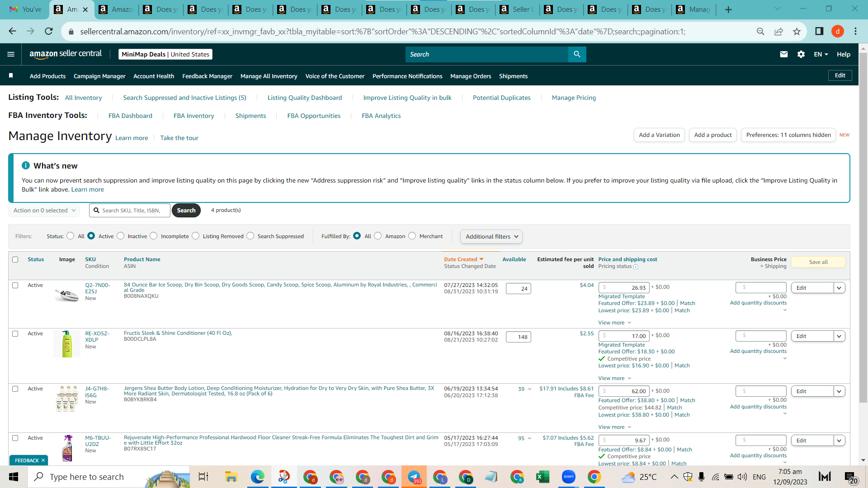The width and height of the screenshot is (868, 488).
Task: Select Fulfilled By Merchant radio button
Action: pyautogui.click(x=412, y=236)
